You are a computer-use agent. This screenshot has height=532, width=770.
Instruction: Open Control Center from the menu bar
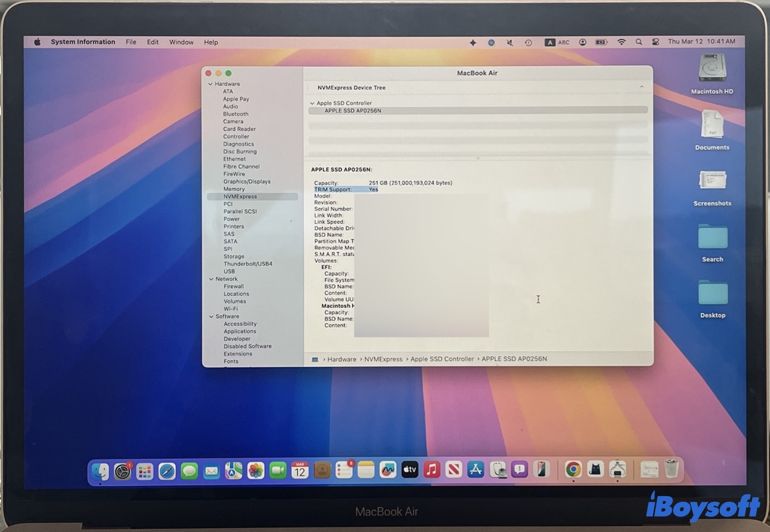pyautogui.click(x=655, y=41)
